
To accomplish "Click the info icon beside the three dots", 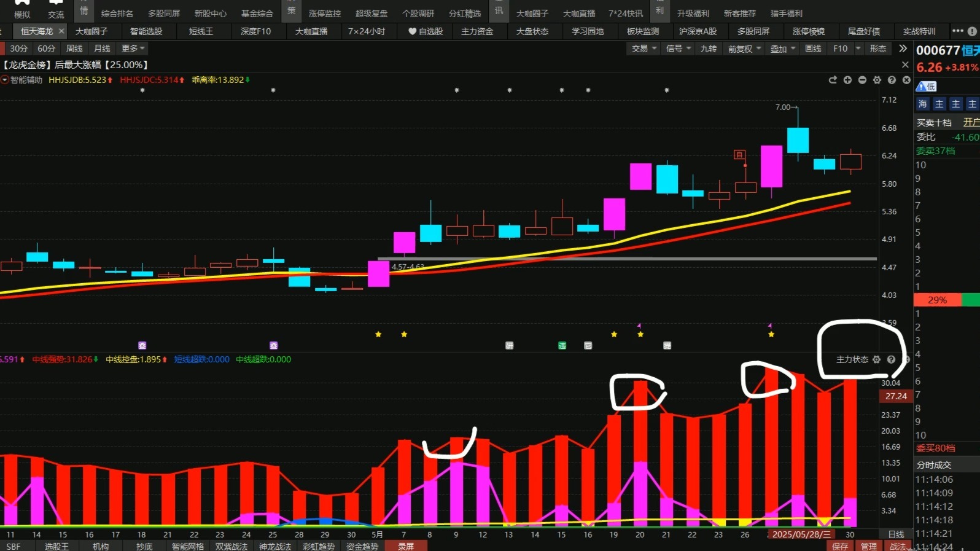I will point(972,31).
